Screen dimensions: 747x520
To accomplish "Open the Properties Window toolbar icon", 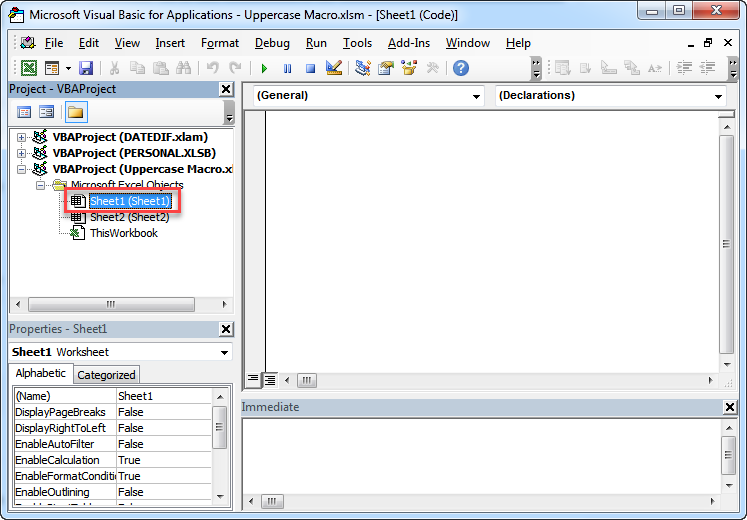I will tap(386, 68).
